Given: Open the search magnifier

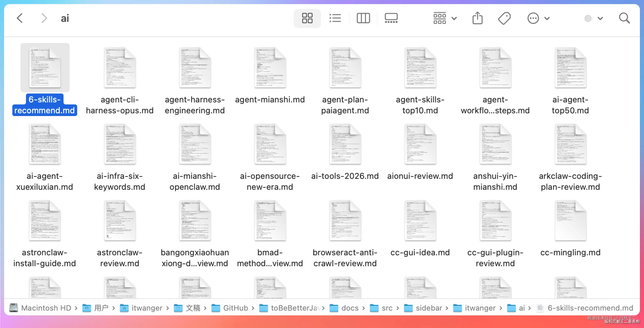Looking at the screenshot, I should (624, 18).
